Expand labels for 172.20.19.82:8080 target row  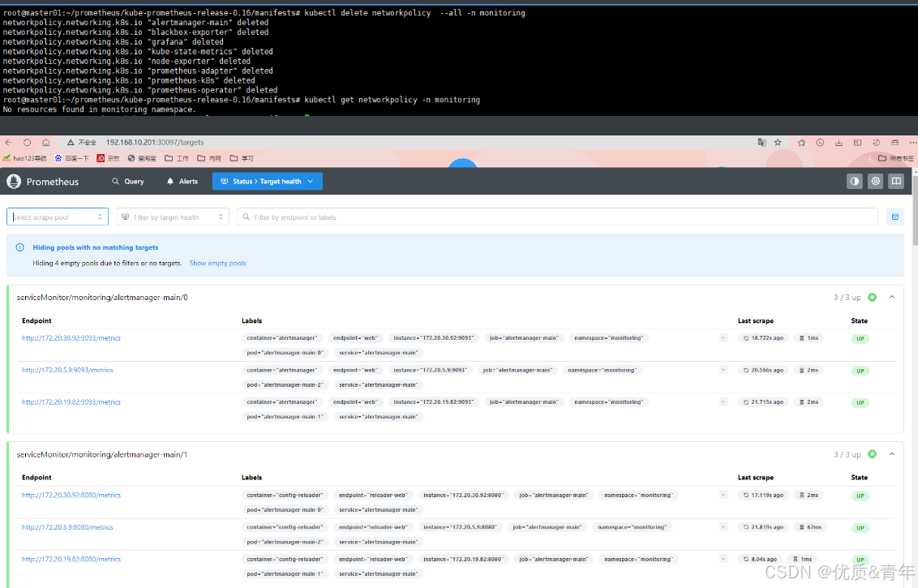click(x=723, y=560)
